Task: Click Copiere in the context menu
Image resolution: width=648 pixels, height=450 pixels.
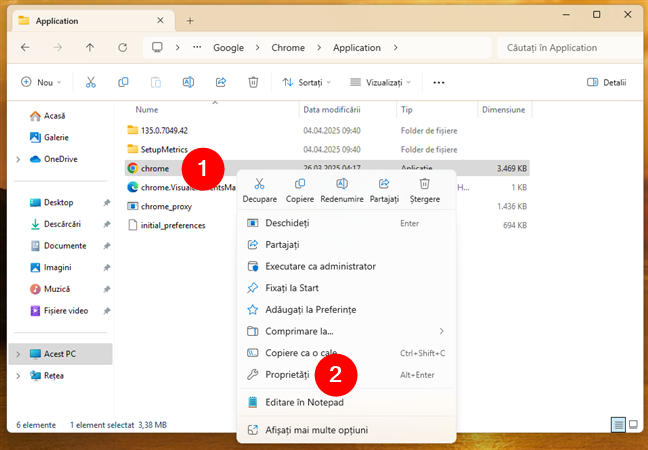Action: (x=300, y=190)
